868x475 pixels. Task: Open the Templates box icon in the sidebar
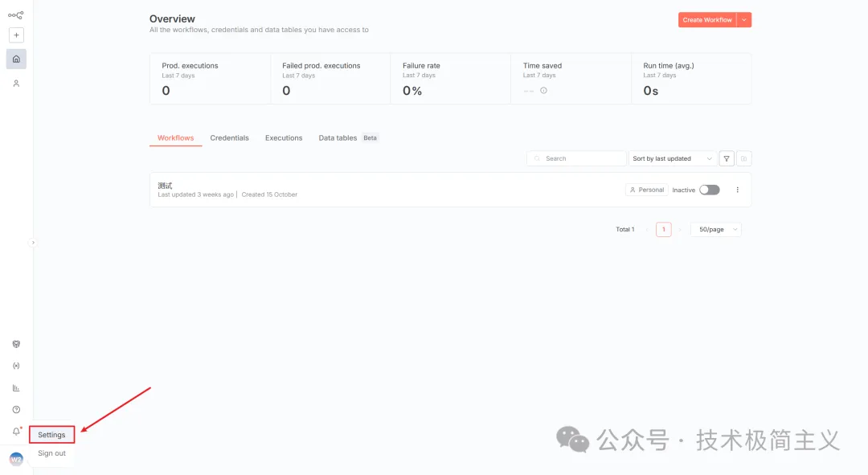[16, 344]
